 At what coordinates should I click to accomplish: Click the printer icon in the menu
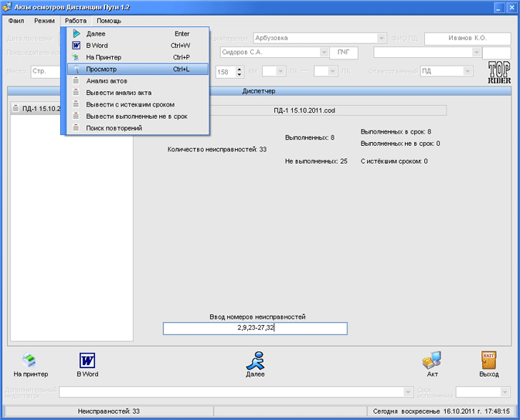coord(76,57)
